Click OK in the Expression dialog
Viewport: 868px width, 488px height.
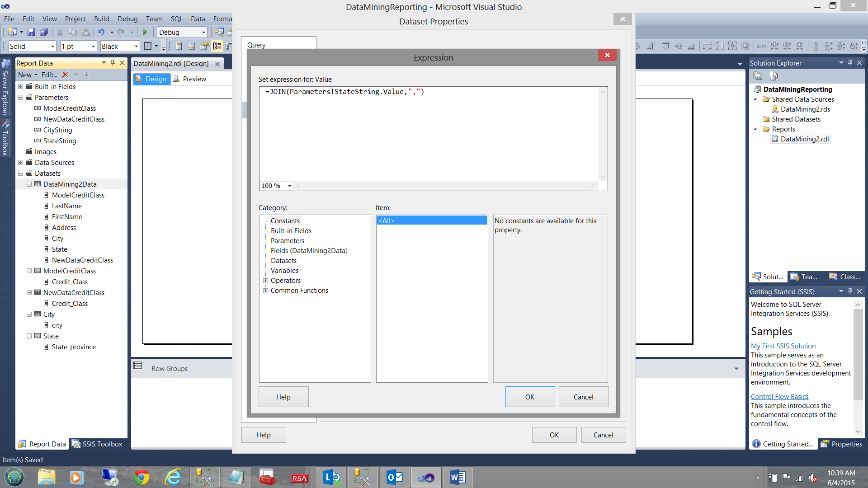pyautogui.click(x=530, y=397)
